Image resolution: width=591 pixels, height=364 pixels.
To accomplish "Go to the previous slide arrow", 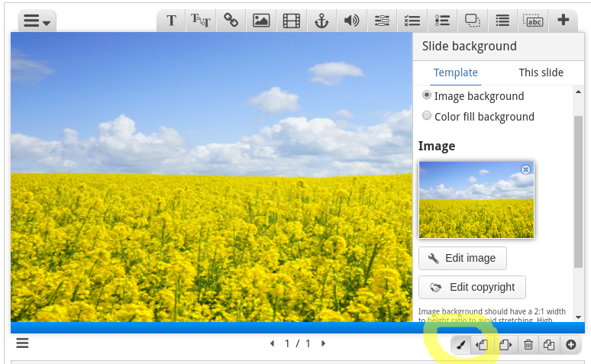I will pos(272,343).
